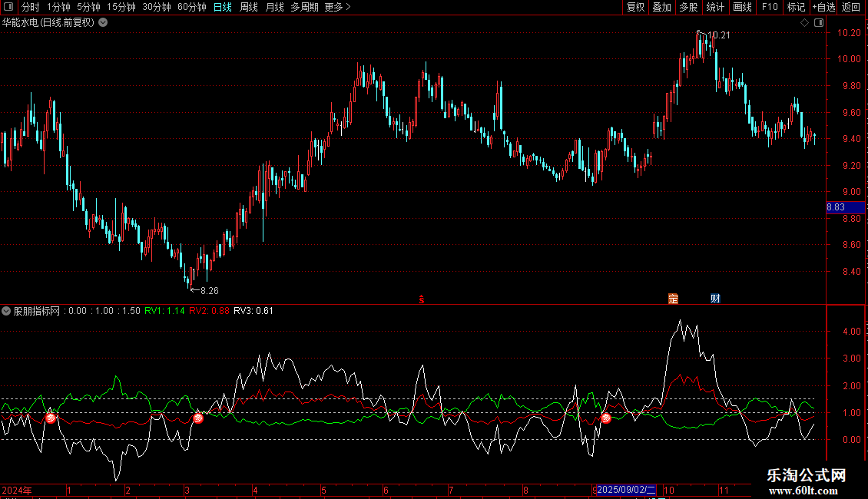Open the stock title dropdown arrow
868x499 pixels.
tap(103, 23)
